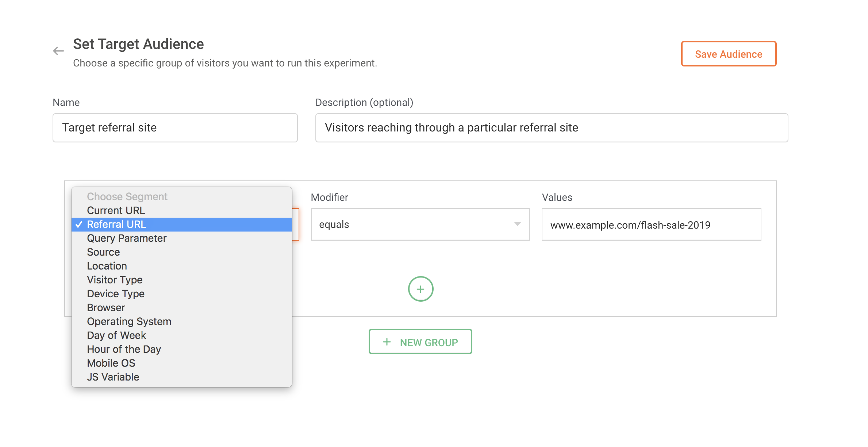The image size is (868, 447).
Task: Pick Source in the segment list
Action: (x=103, y=252)
